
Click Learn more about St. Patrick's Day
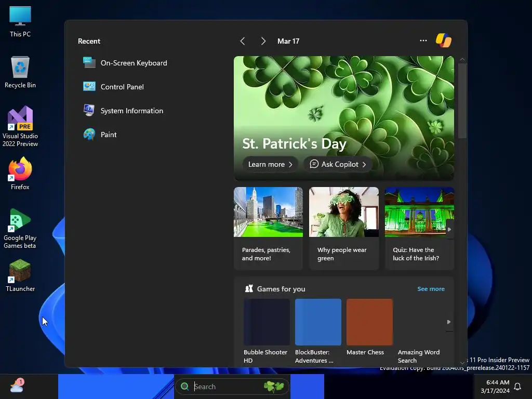(270, 164)
